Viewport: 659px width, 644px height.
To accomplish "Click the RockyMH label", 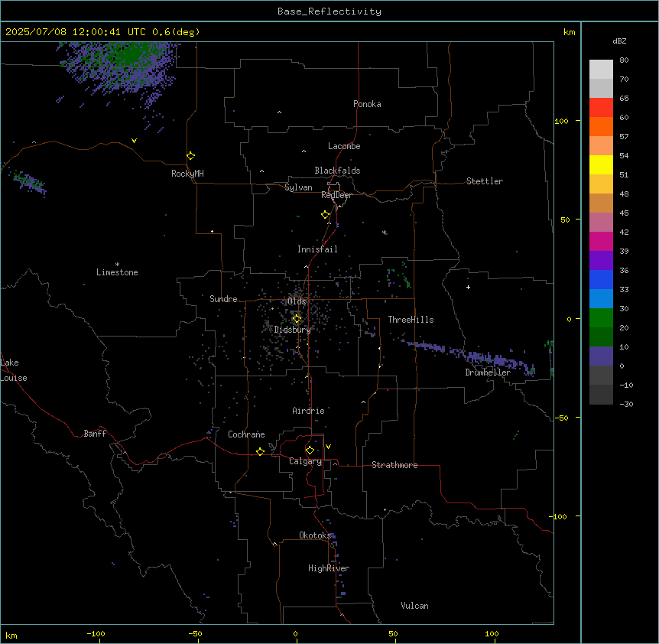I will point(187,174).
